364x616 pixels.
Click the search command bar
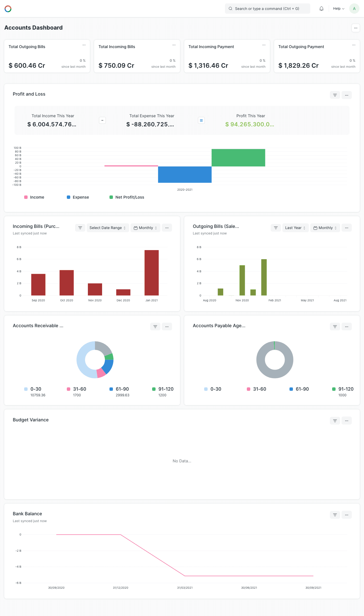[x=267, y=9]
